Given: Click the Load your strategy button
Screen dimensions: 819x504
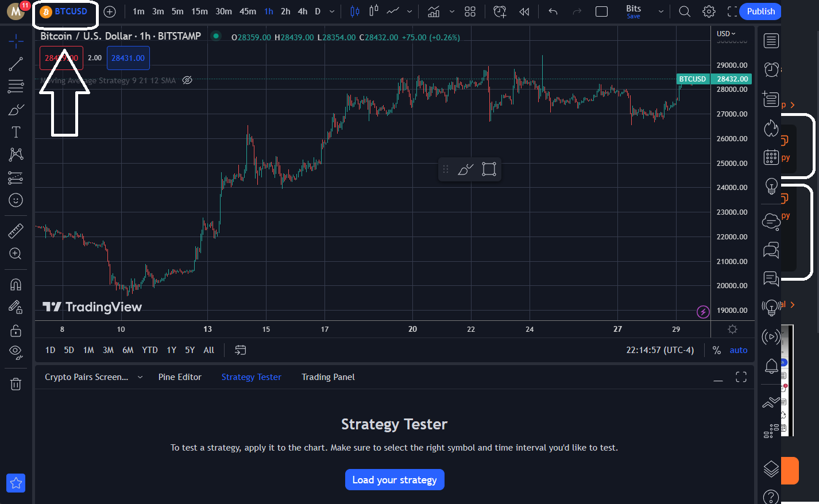Looking at the screenshot, I should click(x=395, y=480).
